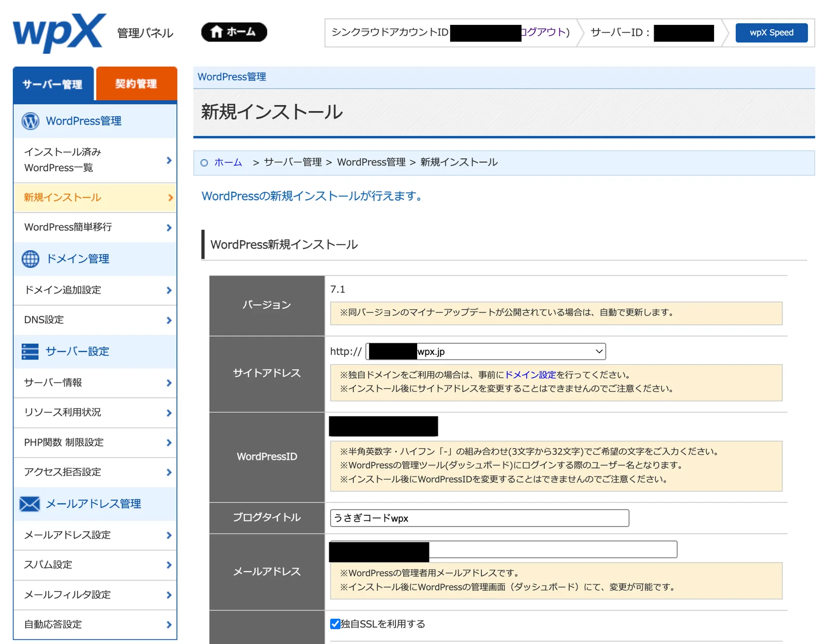The image size is (828, 644).
Task: Click chevron next to リソース利用状況
Action: click(169, 413)
